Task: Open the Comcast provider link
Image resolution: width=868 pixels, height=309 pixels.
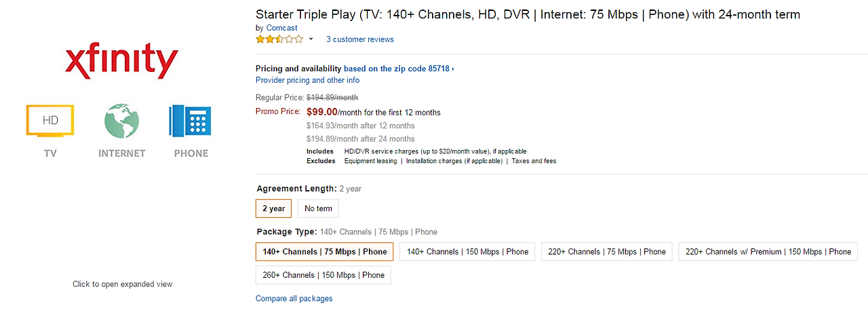Action: tap(281, 28)
